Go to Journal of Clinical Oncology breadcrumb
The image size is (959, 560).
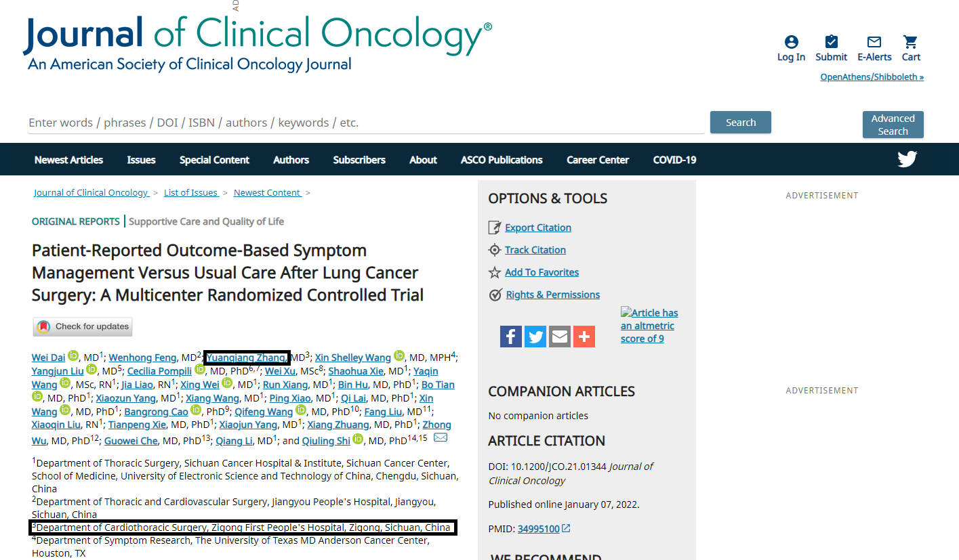tap(91, 193)
